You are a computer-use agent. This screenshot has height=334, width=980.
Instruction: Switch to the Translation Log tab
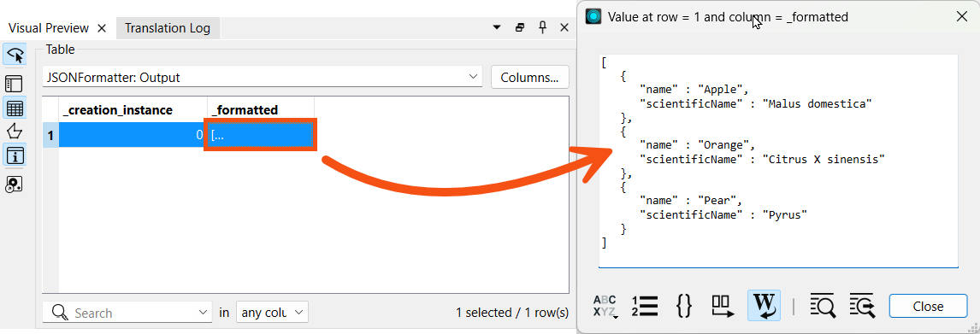click(x=168, y=28)
